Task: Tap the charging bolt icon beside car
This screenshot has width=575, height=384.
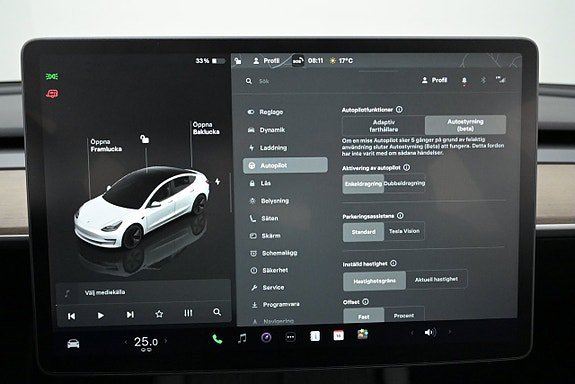Action: tap(217, 182)
